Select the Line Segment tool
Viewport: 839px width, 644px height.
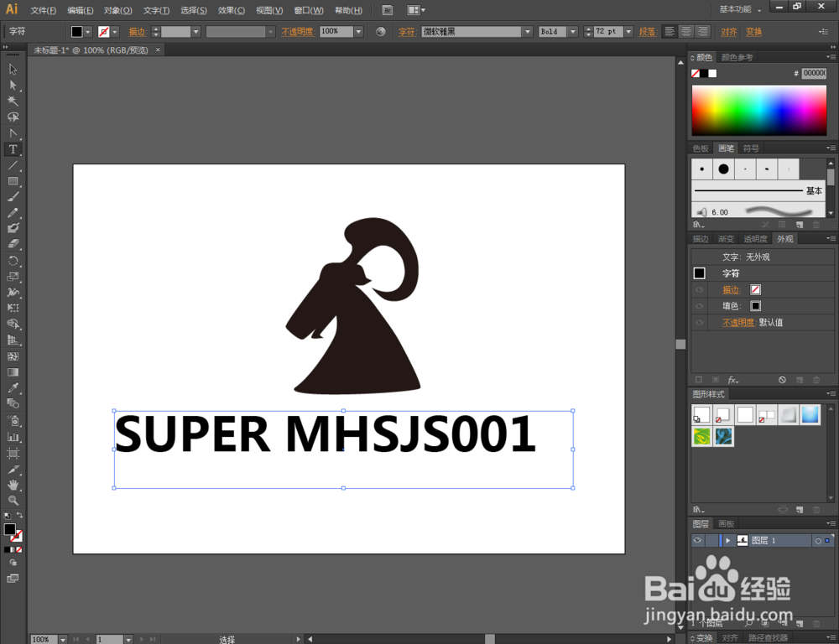click(13, 165)
